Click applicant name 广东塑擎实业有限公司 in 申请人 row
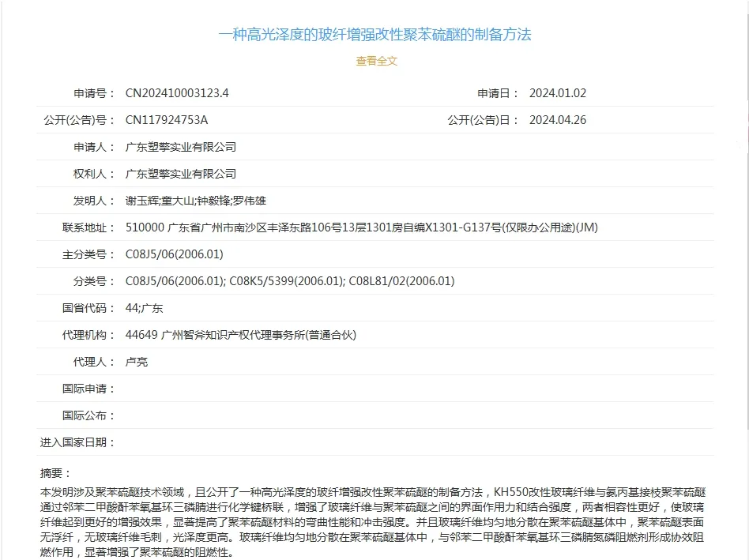The image size is (749, 560). point(181,147)
